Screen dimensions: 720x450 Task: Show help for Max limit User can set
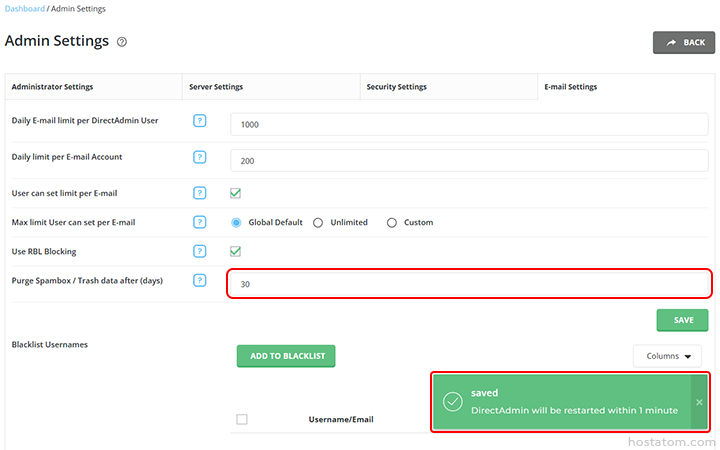point(200,222)
